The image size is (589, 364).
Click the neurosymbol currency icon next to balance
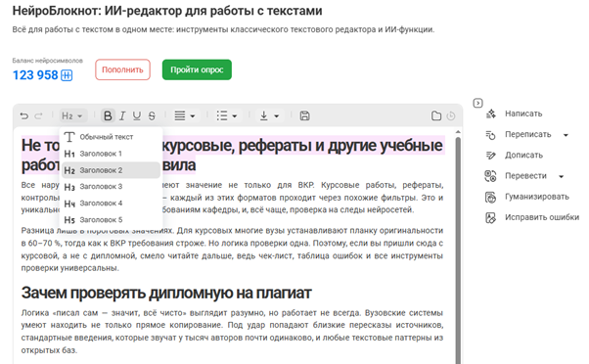pos(67,75)
